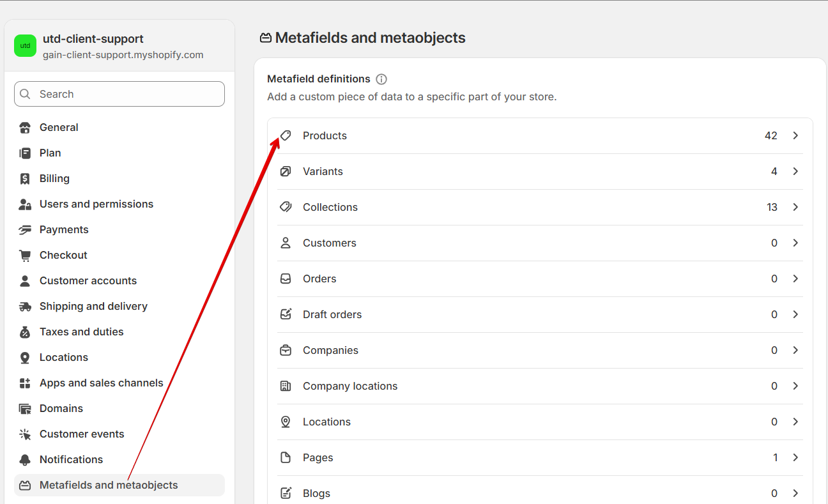Viewport: 828px width, 504px height.
Task: Open the Customers metafield definitions row
Action: tap(540, 243)
